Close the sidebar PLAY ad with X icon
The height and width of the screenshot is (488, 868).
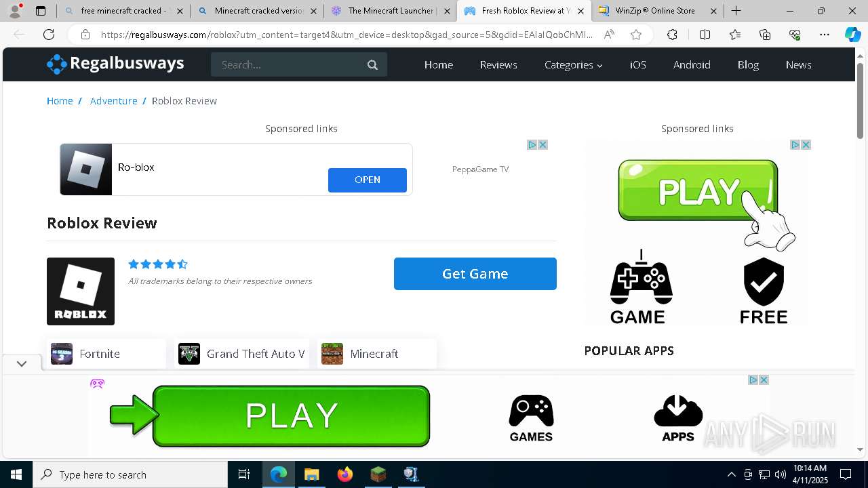tap(806, 144)
